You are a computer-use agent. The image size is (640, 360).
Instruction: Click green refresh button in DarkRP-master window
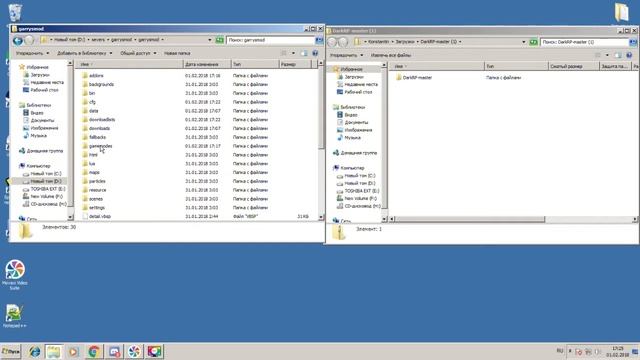tap(533, 42)
